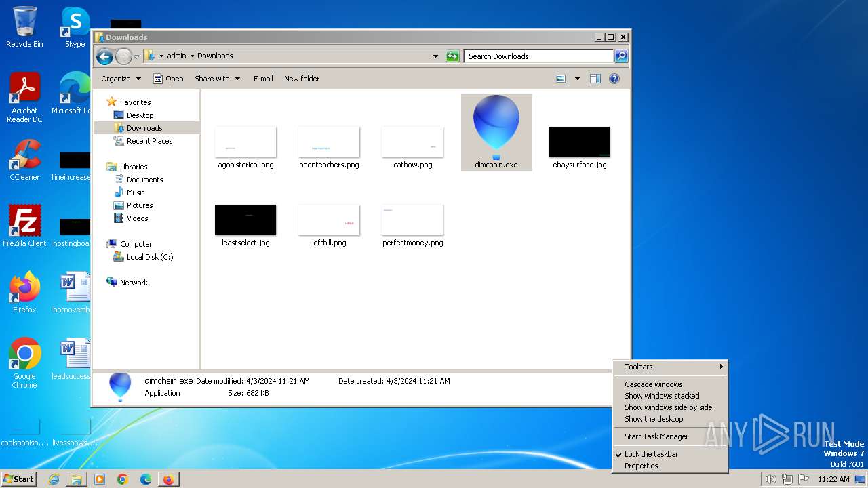Screen dimensions: 868x488
Task: Click the Forward navigation arrow in Explorer
Action: 123,56
